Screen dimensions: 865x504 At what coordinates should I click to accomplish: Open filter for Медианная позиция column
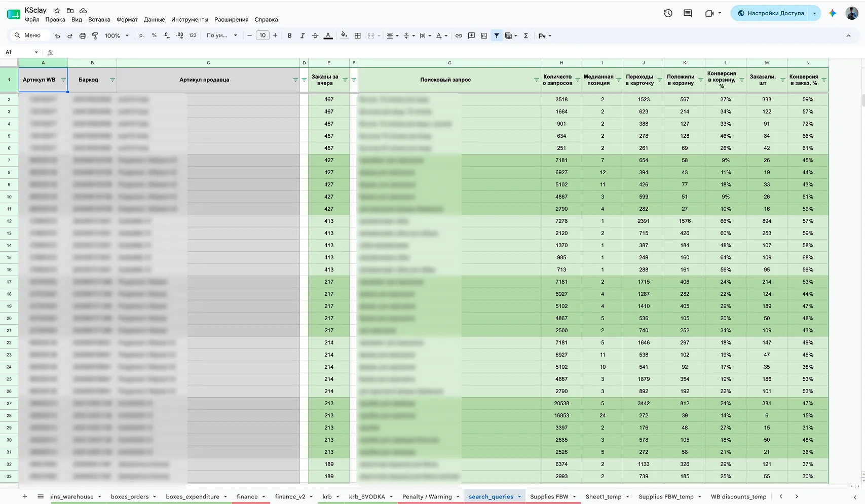click(x=619, y=80)
